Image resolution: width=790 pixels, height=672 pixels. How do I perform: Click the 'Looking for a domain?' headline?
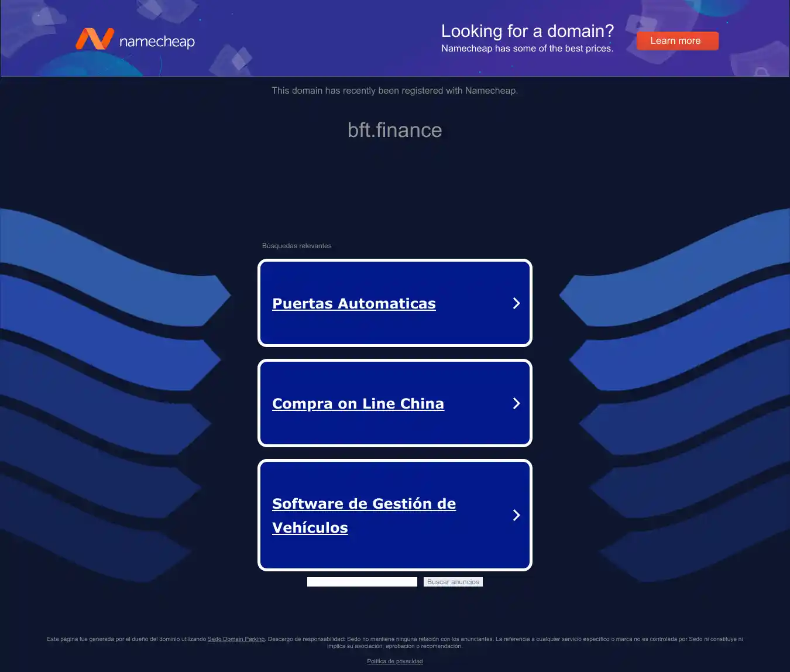pyautogui.click(x=527, y=31)
